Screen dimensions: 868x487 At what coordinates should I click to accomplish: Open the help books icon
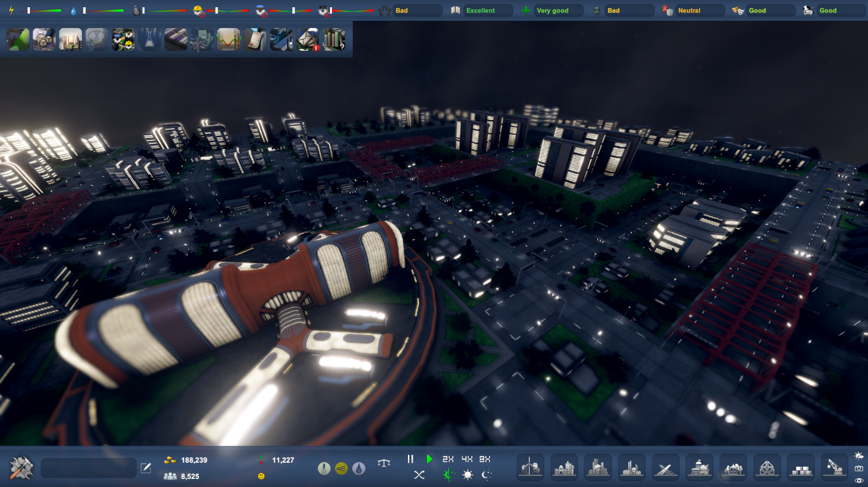tap(334, 39)
